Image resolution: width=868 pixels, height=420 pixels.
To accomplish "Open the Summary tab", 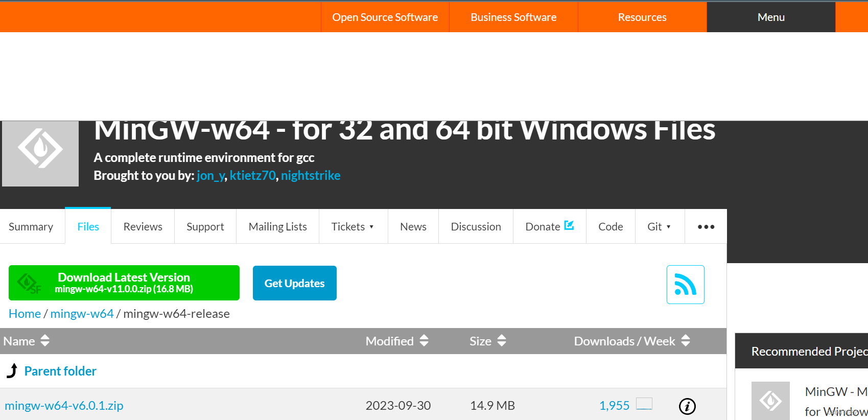I will 31,226.
